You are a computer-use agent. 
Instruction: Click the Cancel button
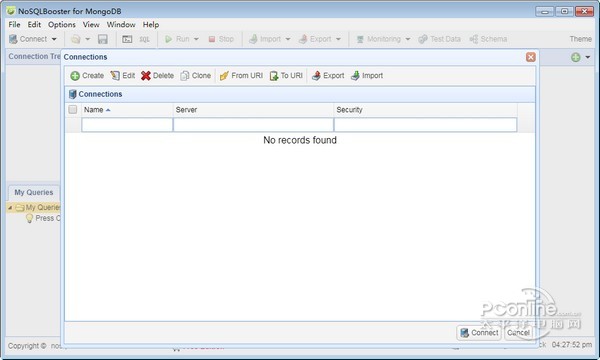click(x=518, y=333)
